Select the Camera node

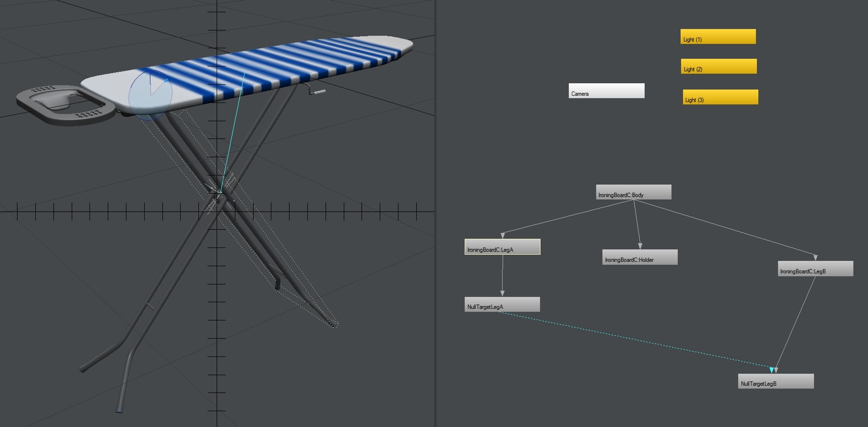pos(606,90)
